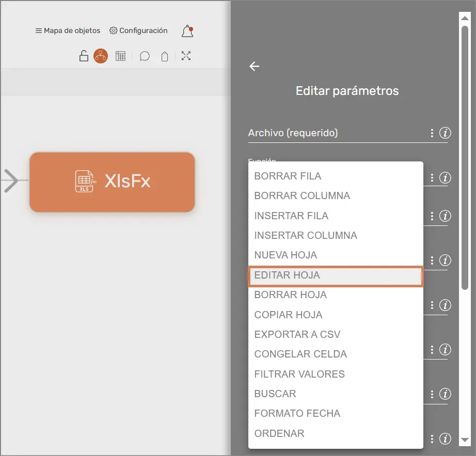476x456 pixels.
Task: Choose BORRAR COLUMNA option
Action: click(x=336, y=196)
